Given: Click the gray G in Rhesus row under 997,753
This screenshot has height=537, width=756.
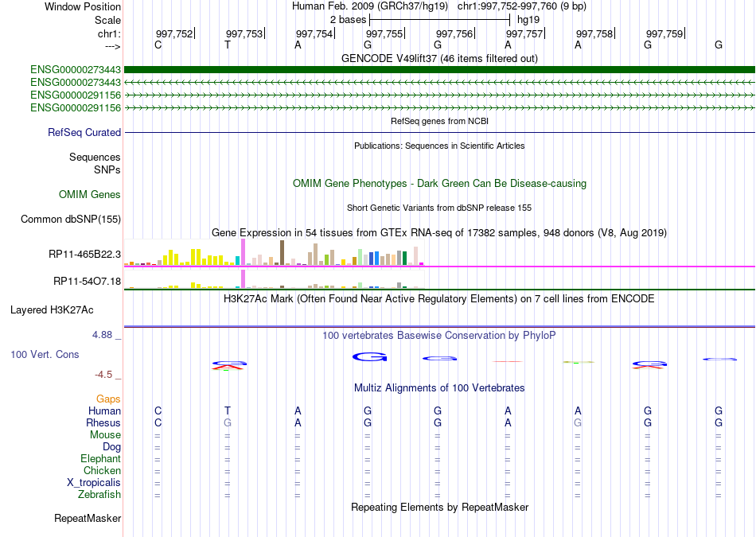Looking at the screenshot, I should point(228,422).
